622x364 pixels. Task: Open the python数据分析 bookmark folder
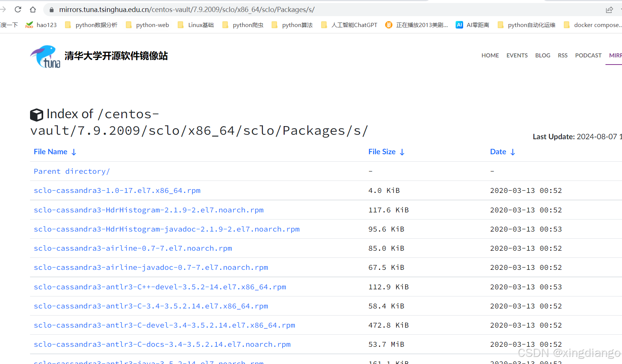tap(91, 25)
